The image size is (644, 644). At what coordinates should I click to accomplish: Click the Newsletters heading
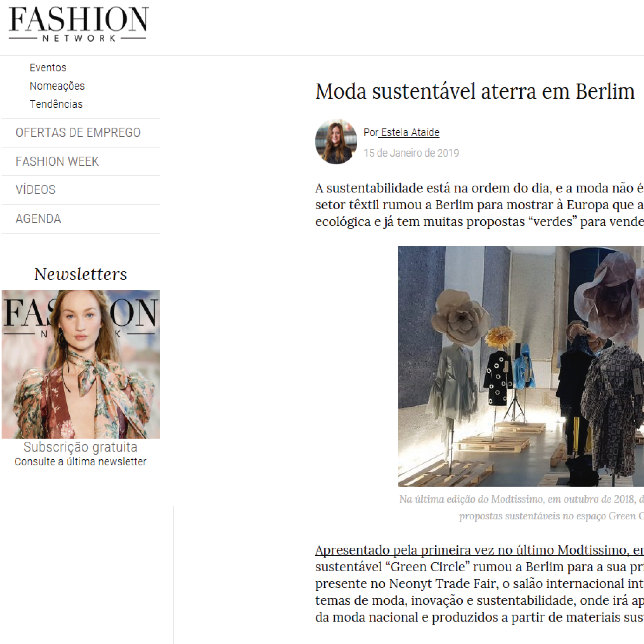coord(81,274)
